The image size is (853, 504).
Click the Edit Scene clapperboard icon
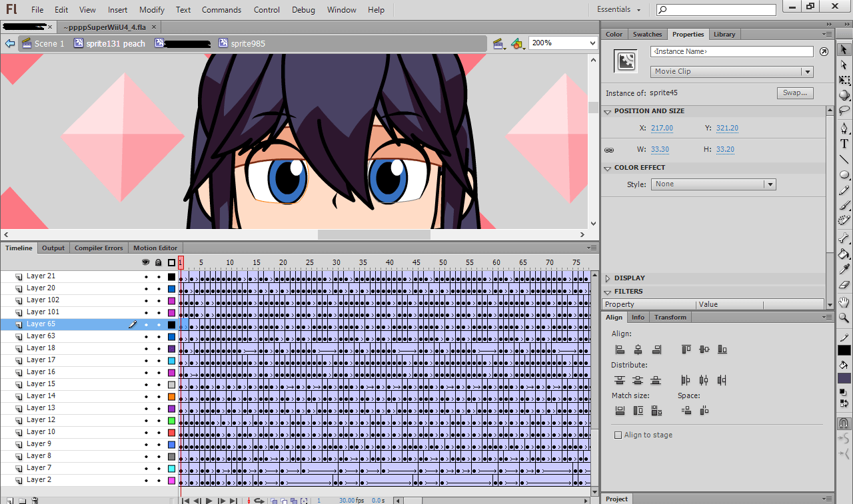[498, 43]
